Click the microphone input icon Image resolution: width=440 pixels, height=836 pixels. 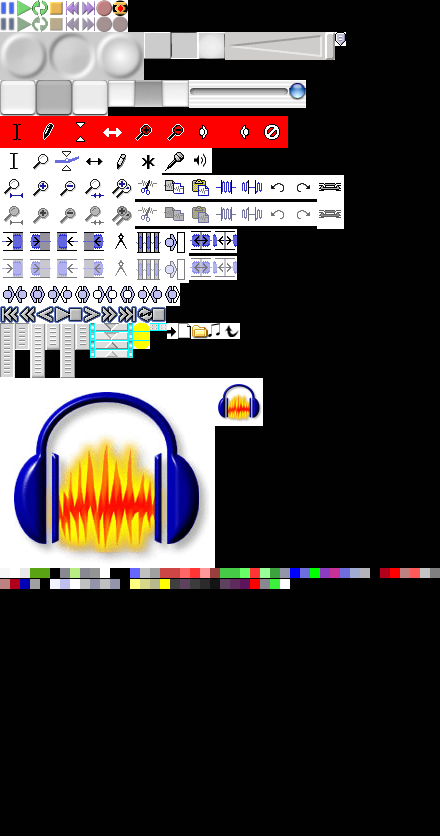(174, 161)
